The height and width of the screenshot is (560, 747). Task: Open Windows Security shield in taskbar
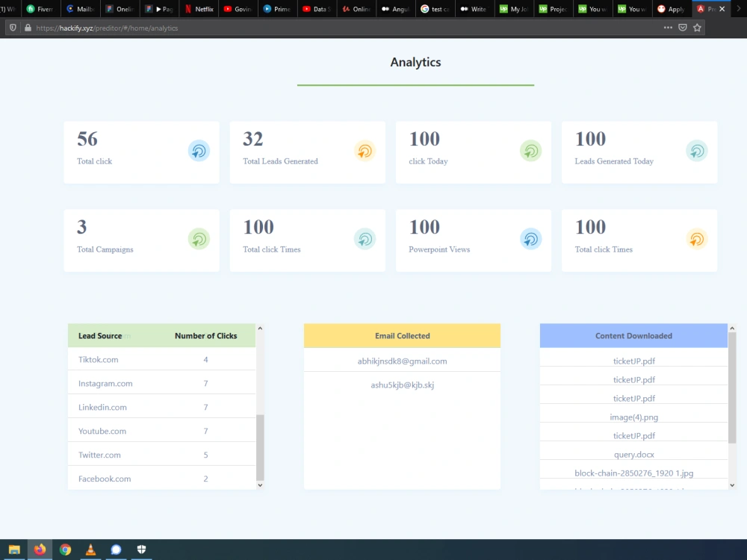[141, 550]
